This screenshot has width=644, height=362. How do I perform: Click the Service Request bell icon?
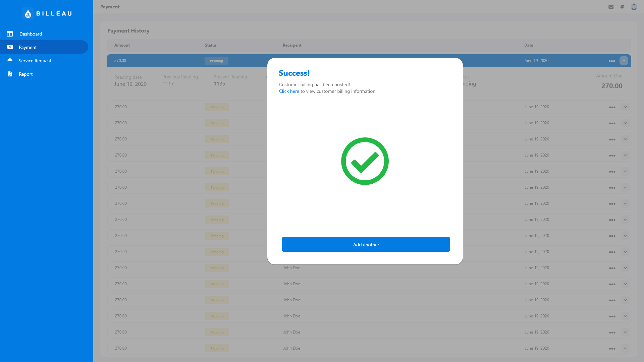pyautogui.click(x=10, y=60)
